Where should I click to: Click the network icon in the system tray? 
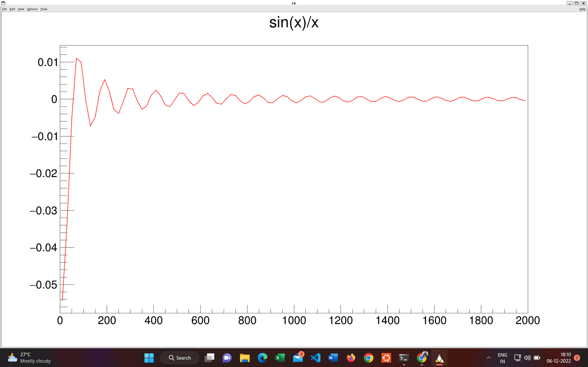coord(517,358)
